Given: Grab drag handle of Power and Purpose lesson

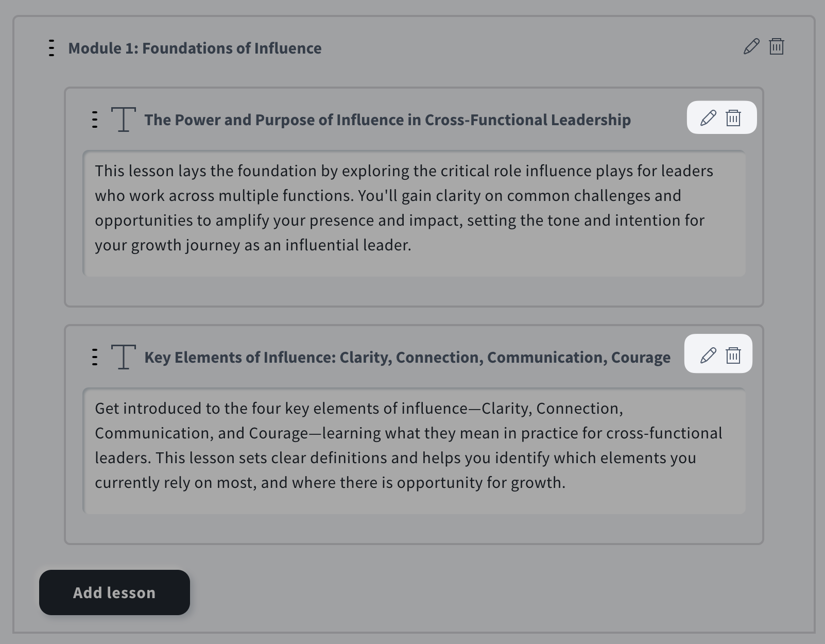Looking at the screenshot, I should pyautogui.click(x=95, y=120).
